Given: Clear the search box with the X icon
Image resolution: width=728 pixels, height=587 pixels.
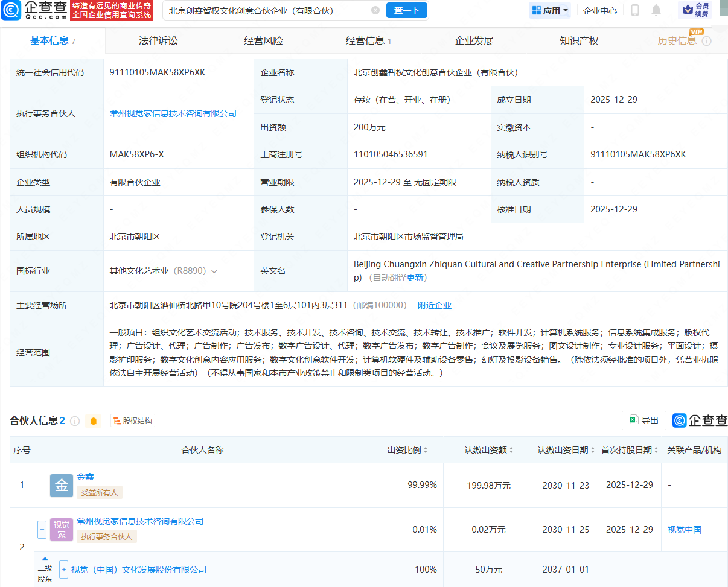Looking at the screenshot, I should [376, 10].
